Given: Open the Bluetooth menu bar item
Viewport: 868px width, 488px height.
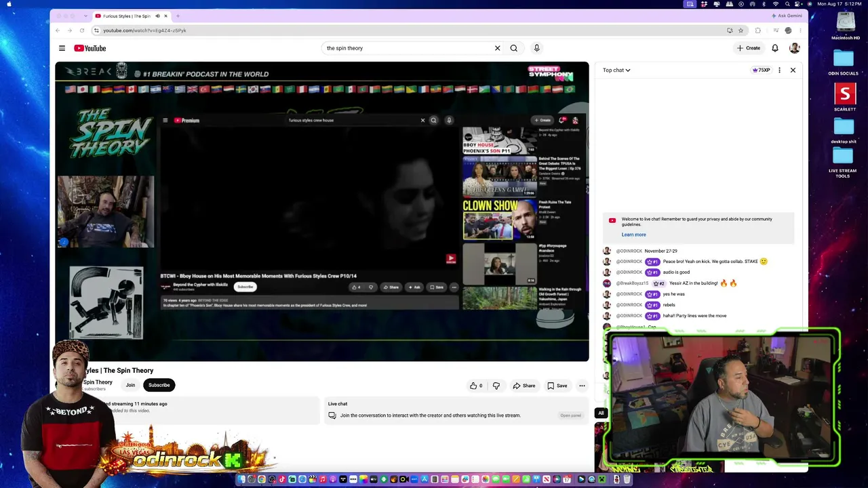Looking at the screenshot, I should (x=764, y=4).
